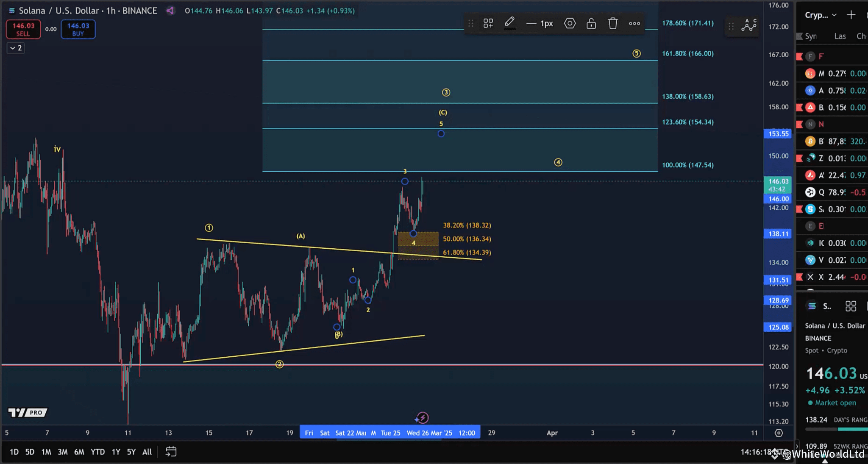Viewport: 868px width, 464px height.
Task: Select watchlist row with price 0.013
Action: click(x=832, y=158)
